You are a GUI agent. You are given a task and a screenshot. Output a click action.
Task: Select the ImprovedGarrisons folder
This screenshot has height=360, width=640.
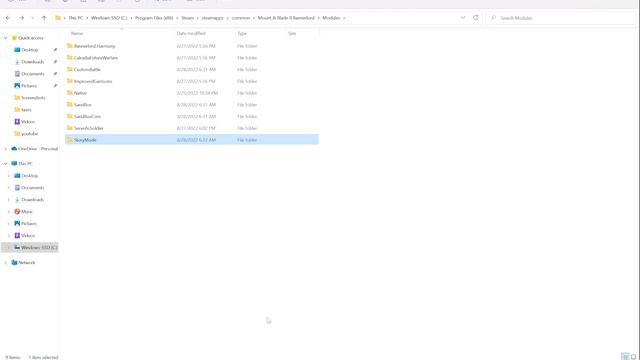[192, 81]
